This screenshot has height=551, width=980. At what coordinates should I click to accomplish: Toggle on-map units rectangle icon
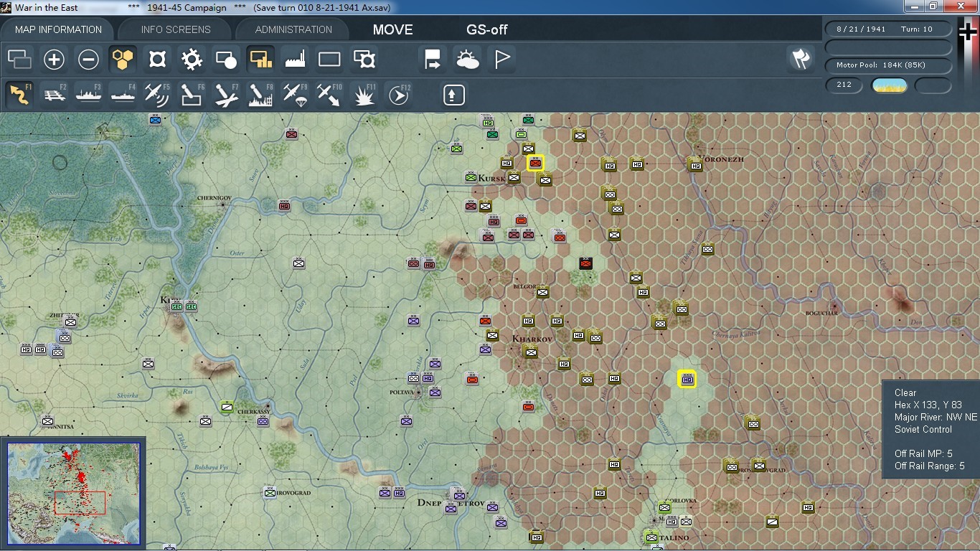tap(329, 59)
